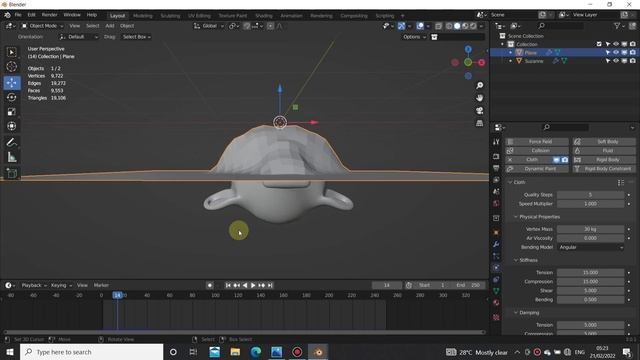The width and height of the screenshot is (640, 360).
Task: Activate the Annotate tool
Action: [11, 142]
